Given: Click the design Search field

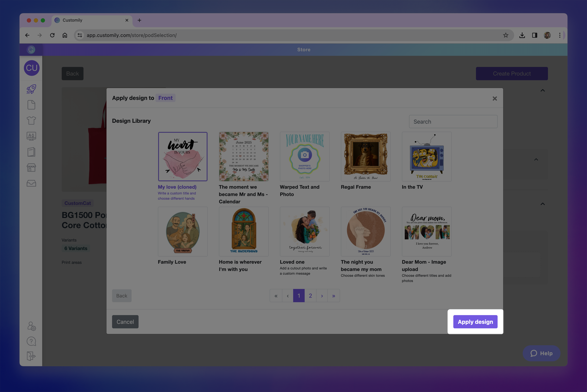Looking at the screenshot, I should point(453,122).
